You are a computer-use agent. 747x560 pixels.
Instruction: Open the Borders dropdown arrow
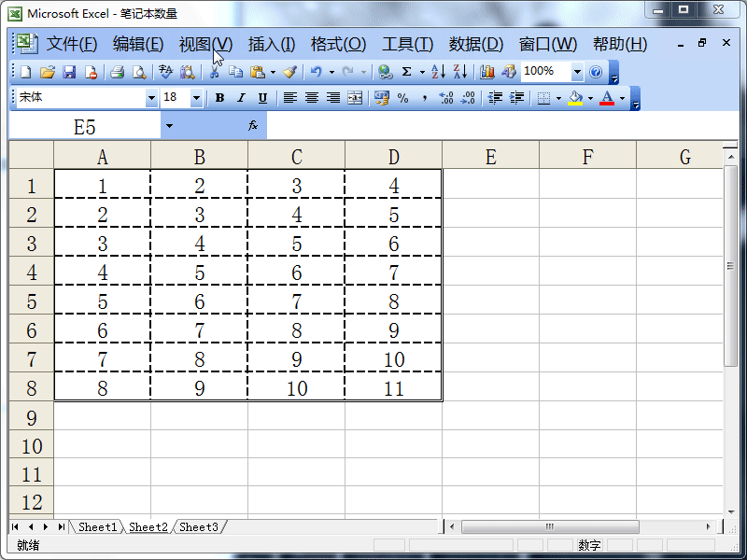pos(558,99)
